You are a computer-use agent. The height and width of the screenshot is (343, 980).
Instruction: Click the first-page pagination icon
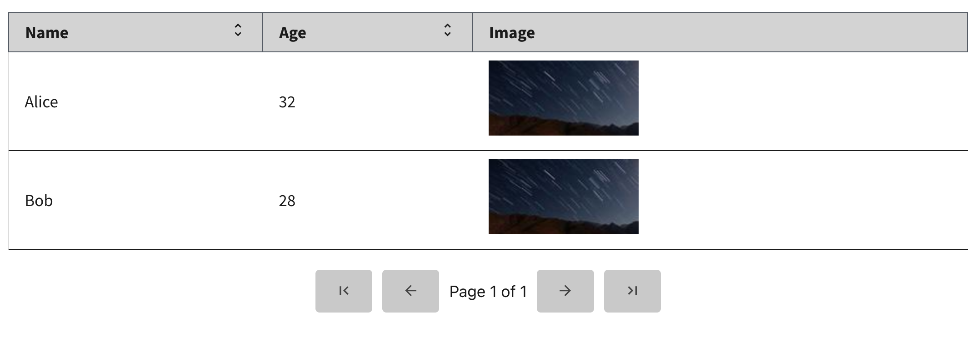pyautogui.click(x=344, y=290)
